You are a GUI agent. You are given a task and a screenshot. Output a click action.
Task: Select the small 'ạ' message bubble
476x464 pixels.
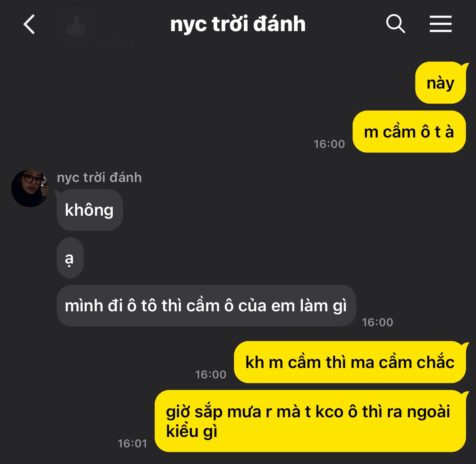(70, 258)
